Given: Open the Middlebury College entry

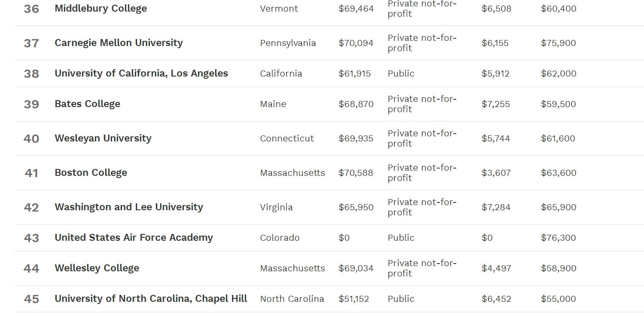Looking at the screenshot, I should [x=101, y=9].
